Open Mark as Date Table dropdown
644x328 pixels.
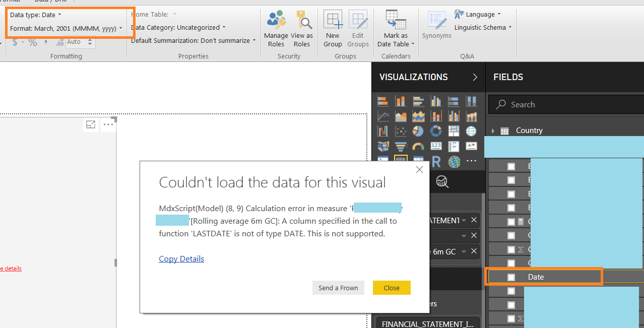click(x=396, y=29)
